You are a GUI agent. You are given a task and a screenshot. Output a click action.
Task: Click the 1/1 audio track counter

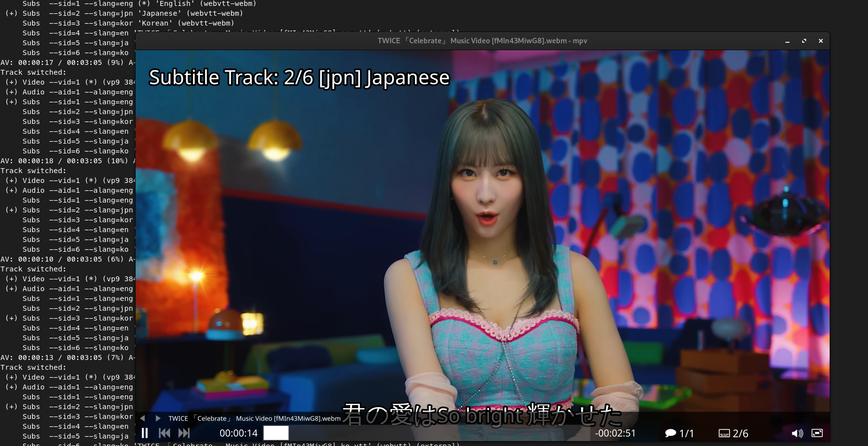tap(687, 433)
